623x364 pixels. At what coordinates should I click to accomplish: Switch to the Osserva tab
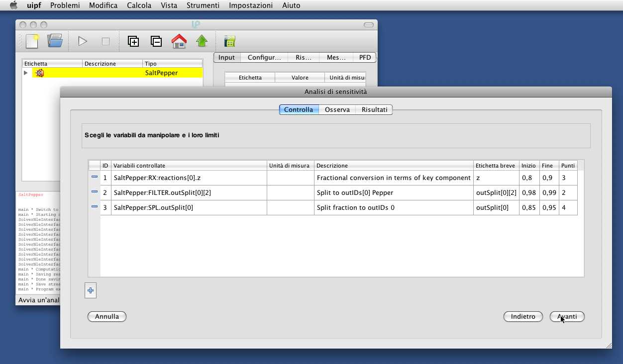pos(337,109)
